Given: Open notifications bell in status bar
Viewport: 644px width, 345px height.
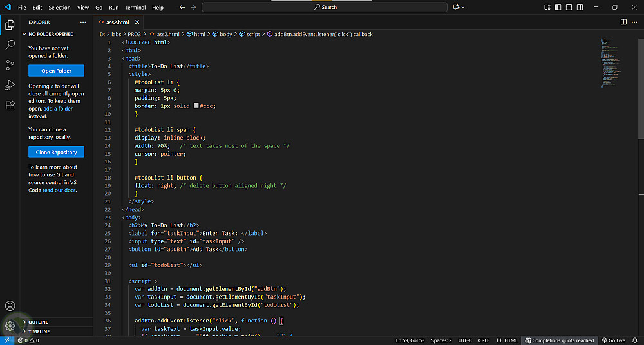Looking at the screenshot, I should pyautogui.click(x=636, y=340).
